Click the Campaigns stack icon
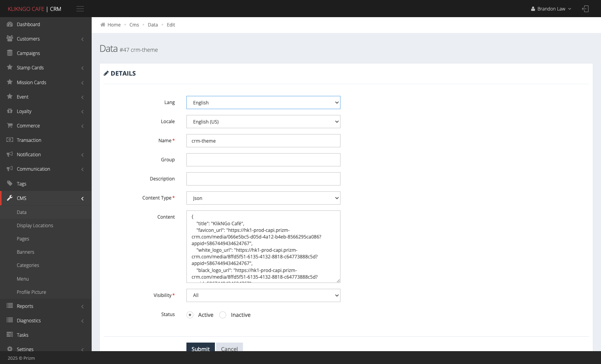The width and height of the screenshot is (601, 364). pos(10,53)
